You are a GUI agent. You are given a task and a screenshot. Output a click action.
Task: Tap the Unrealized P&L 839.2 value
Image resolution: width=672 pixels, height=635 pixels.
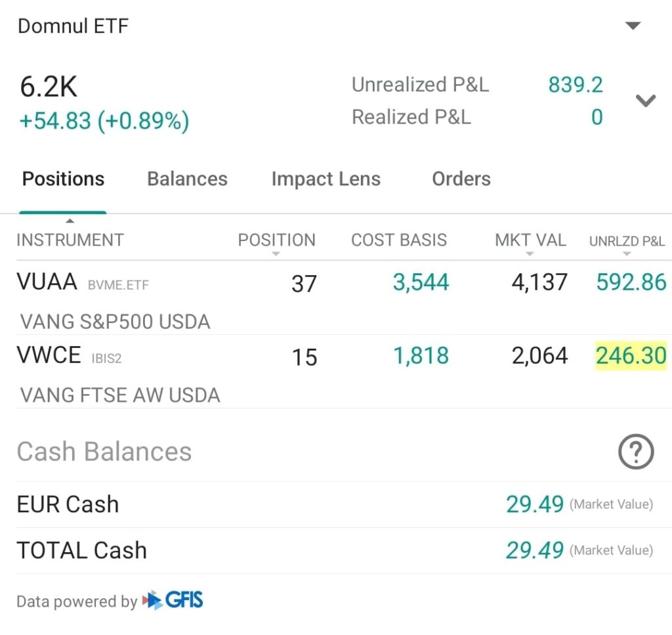[575, 85]
